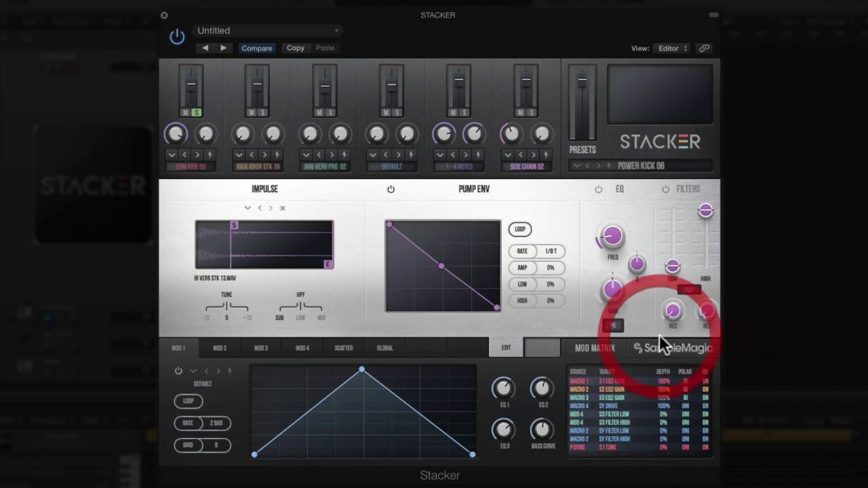Click lightning icon on Kick Knox STK channel
Viewport: 868px width, 488px height.
tap(277, 155)
